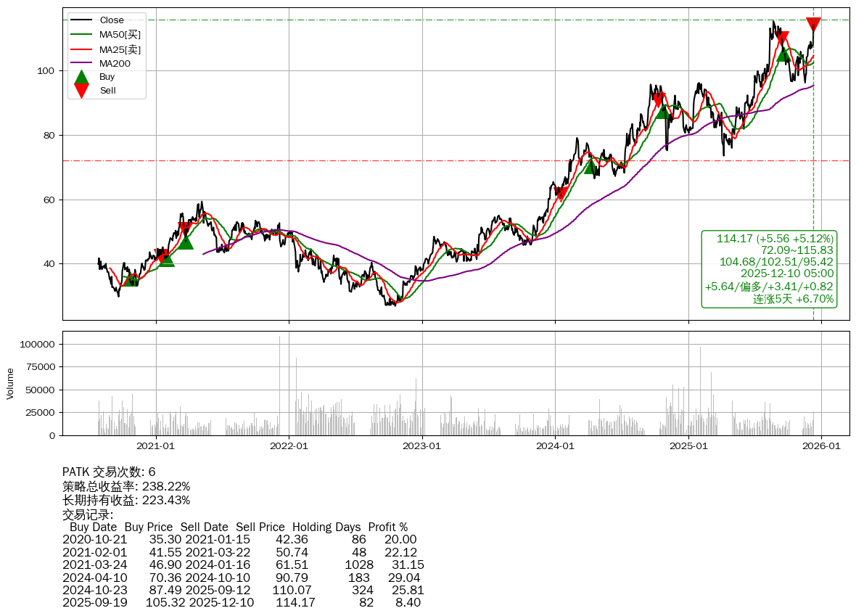
Task: Click the buy marker at April 2024
Action: (x=591, y=166)
